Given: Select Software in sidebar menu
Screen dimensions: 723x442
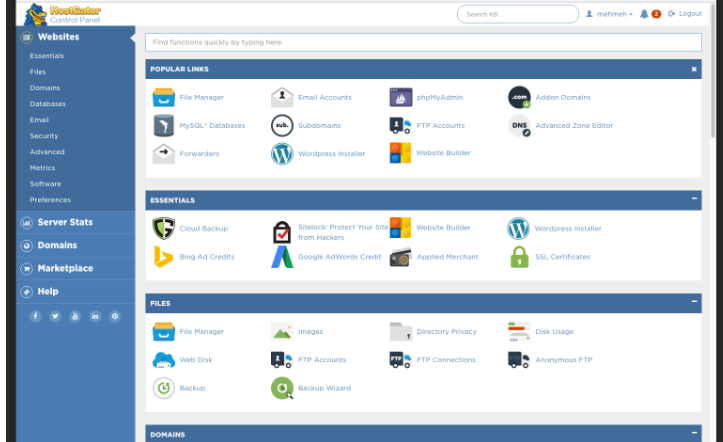Looking at the screenshot, I should click(45, 183).
